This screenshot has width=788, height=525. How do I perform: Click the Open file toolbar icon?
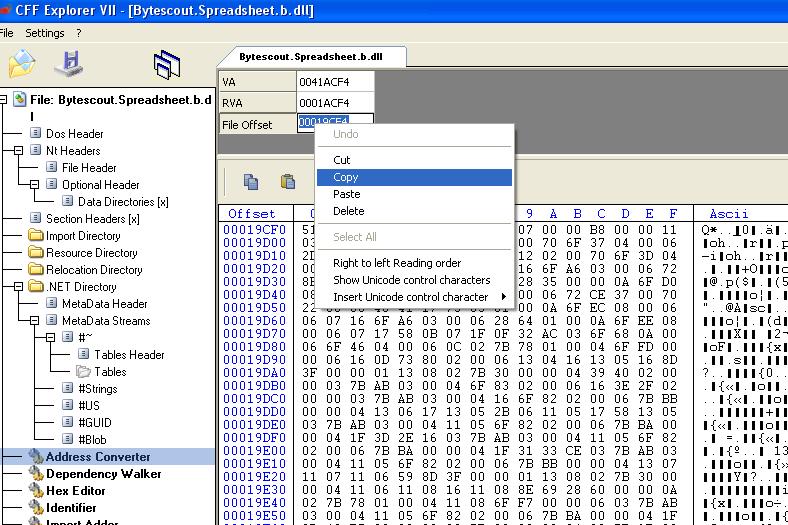[22, 64]
